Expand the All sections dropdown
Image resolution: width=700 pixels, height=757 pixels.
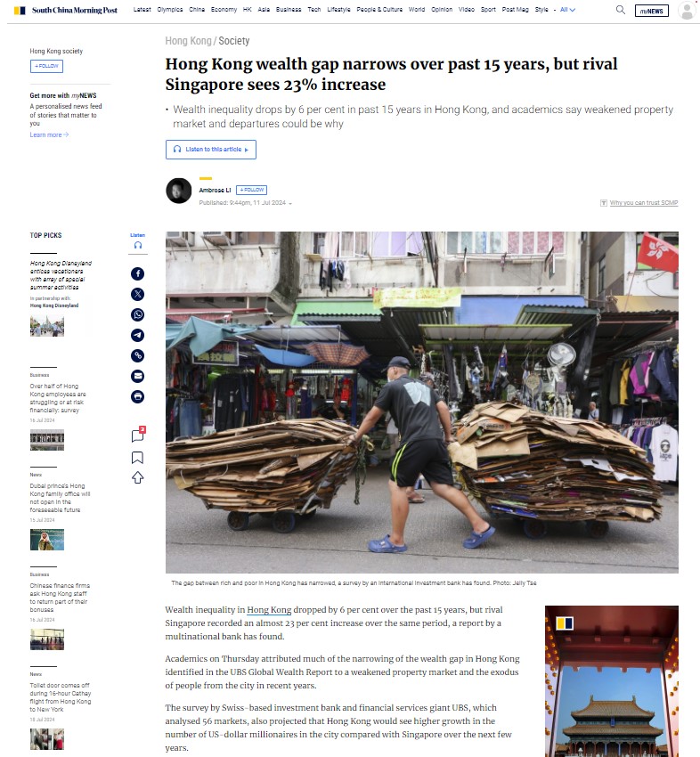pyautogui.click(x=567, y=10)
